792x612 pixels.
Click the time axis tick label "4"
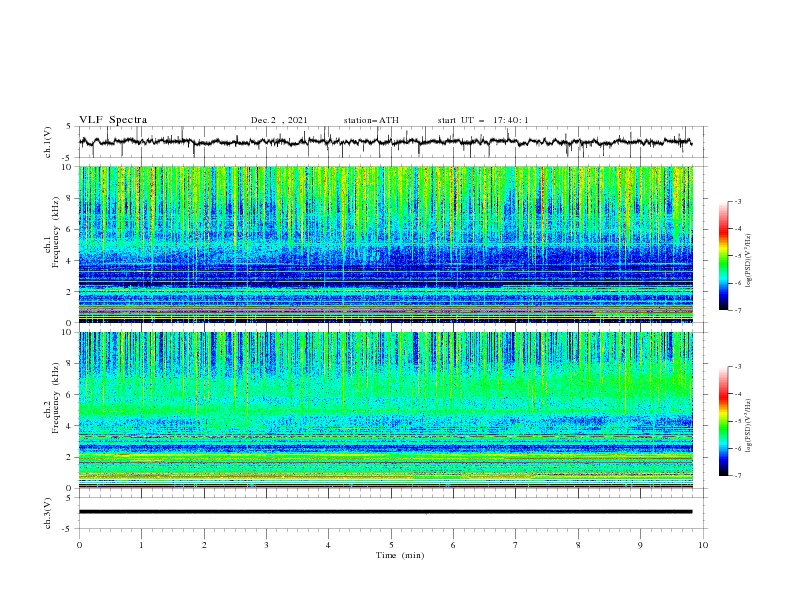tap(328, 545)
